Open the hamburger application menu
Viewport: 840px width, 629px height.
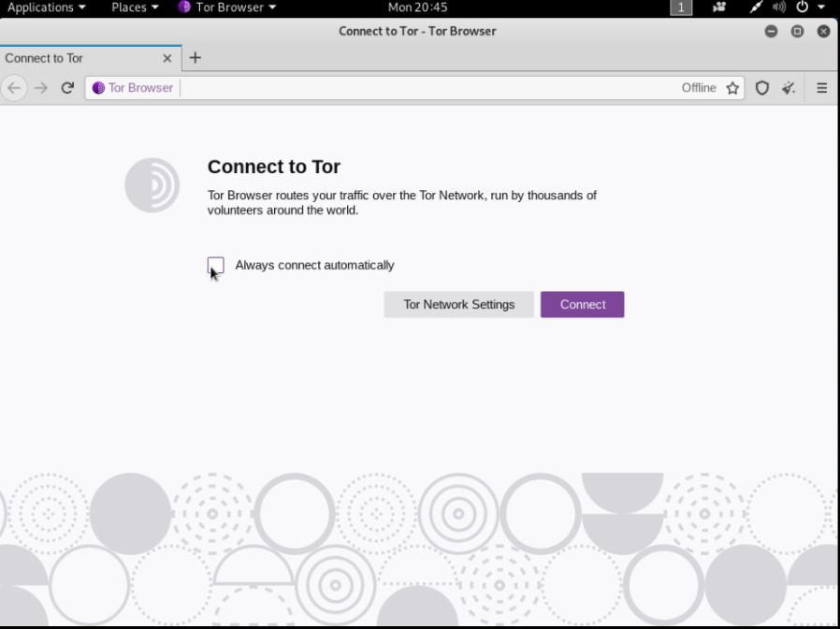coord(822,88)
